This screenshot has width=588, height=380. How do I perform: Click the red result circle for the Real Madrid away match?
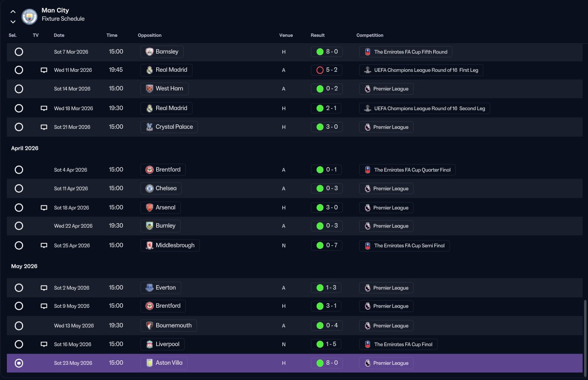(320, 70)
